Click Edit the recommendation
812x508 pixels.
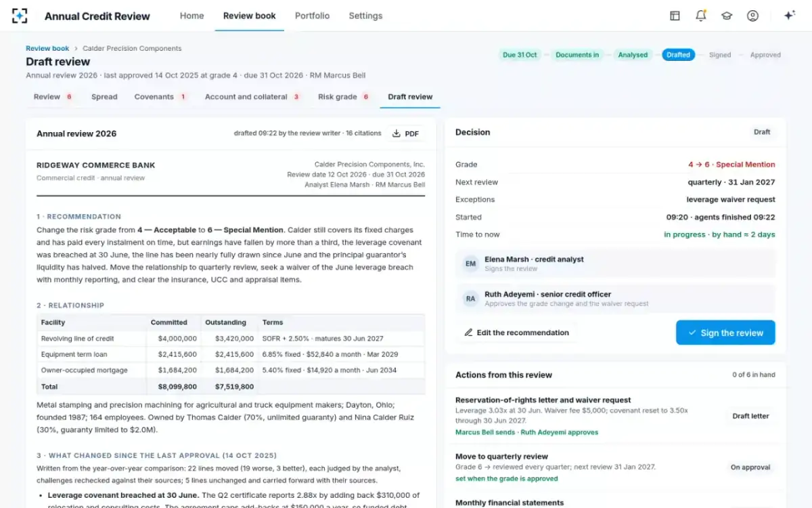(517, 333)
